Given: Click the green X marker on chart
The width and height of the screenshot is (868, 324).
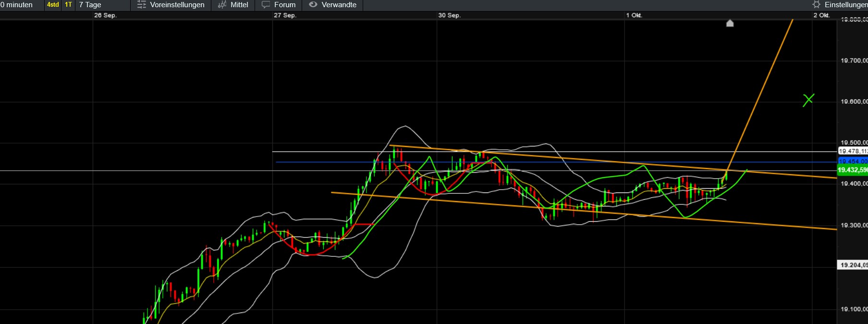Looking at the screenshot, I should click(808, 100).
